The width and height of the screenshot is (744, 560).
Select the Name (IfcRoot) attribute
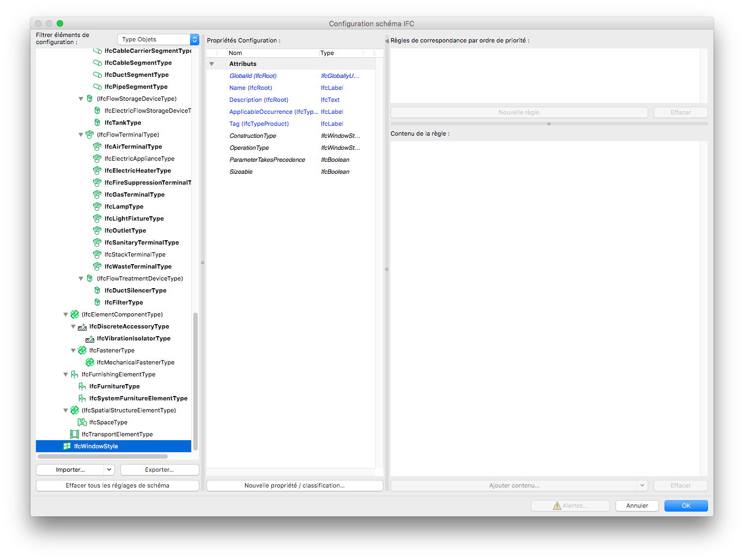[291, 88]
